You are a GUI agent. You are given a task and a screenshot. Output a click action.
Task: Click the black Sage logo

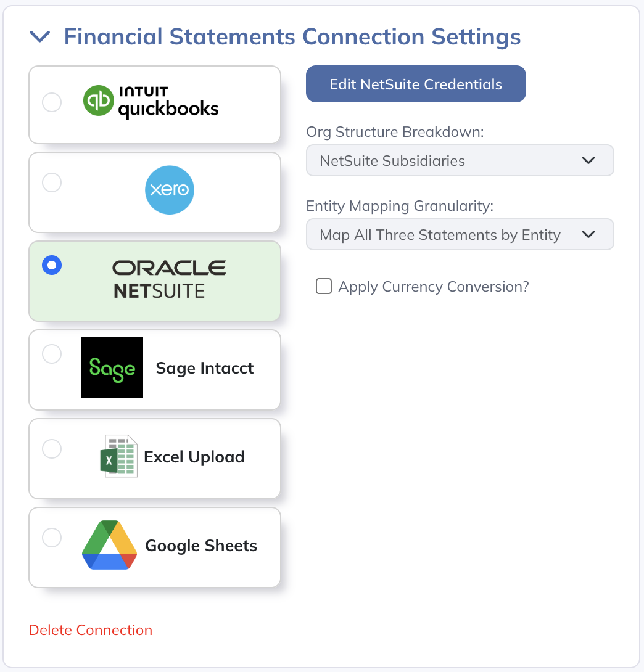tap(112, 367)
